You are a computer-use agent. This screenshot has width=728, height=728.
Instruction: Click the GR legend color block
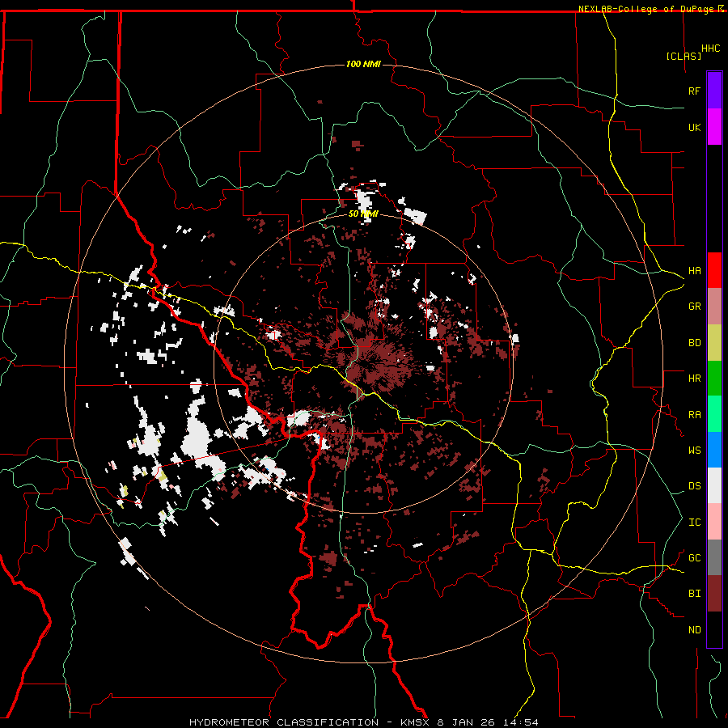tap(714, 307)
